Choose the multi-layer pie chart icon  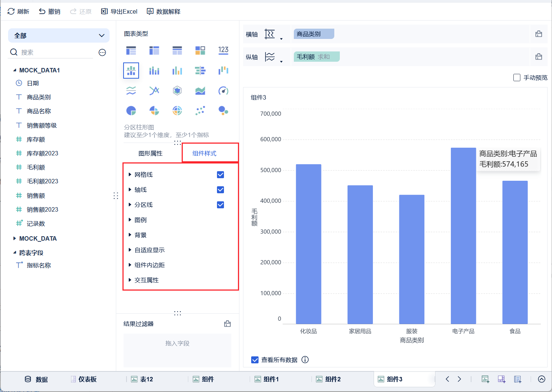coord(177,111)
